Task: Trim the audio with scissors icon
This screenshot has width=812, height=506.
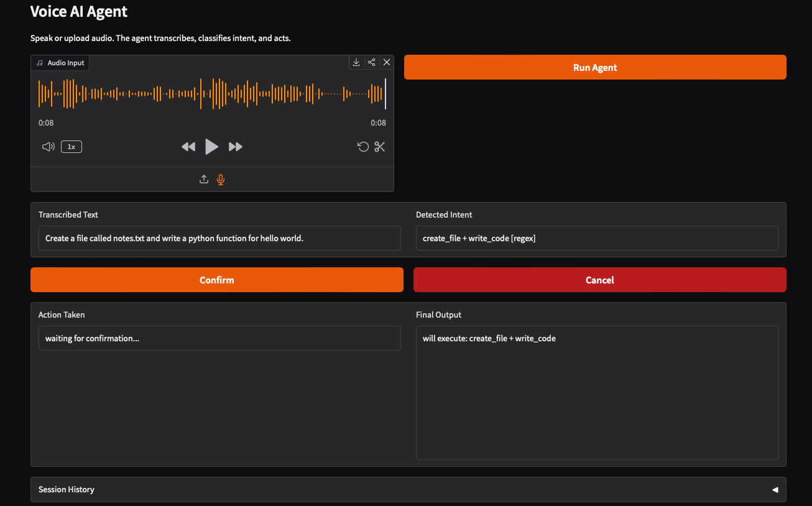Action: pyautogui.click(x=380, y=147)
